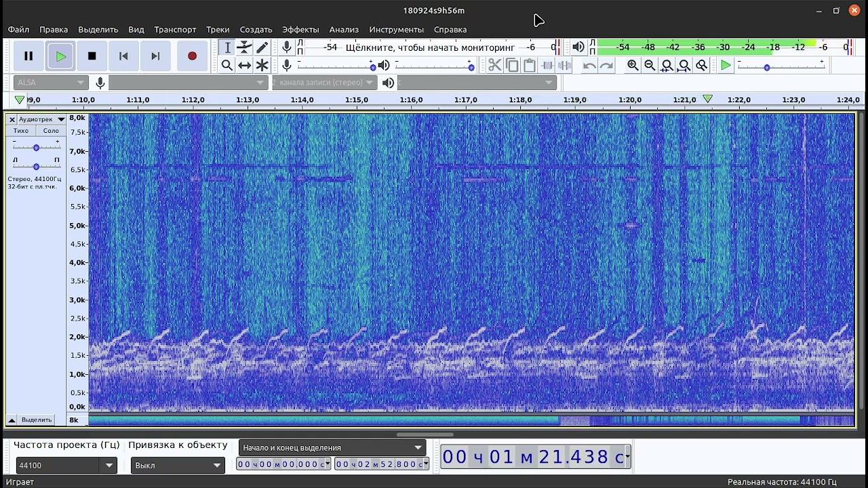Toggle Тихо (mute) on the audio track

click(21, 131)
